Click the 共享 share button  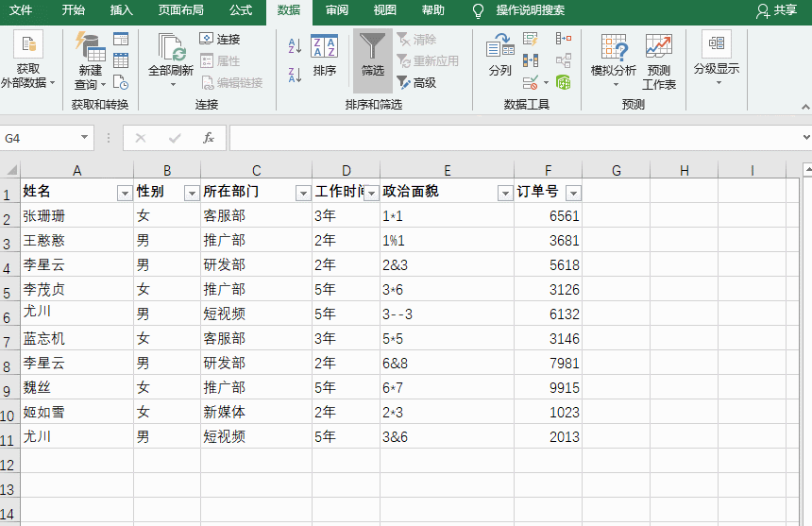tap(776, 10)
